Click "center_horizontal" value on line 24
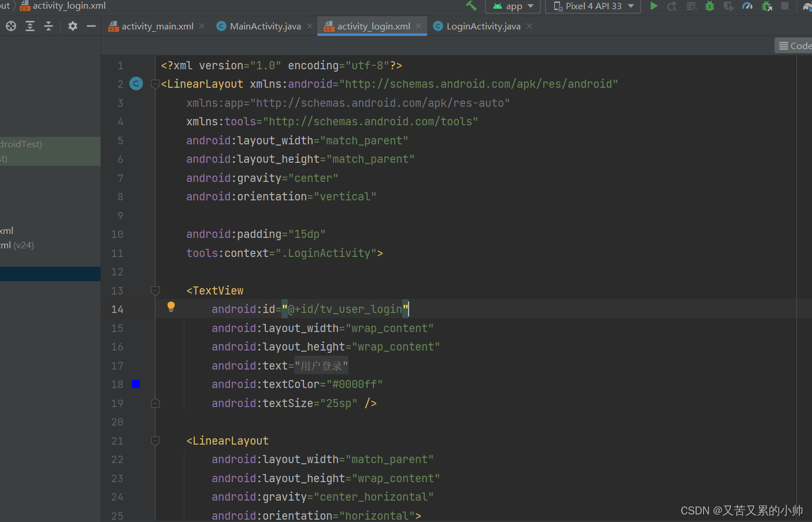 (373, 497)
